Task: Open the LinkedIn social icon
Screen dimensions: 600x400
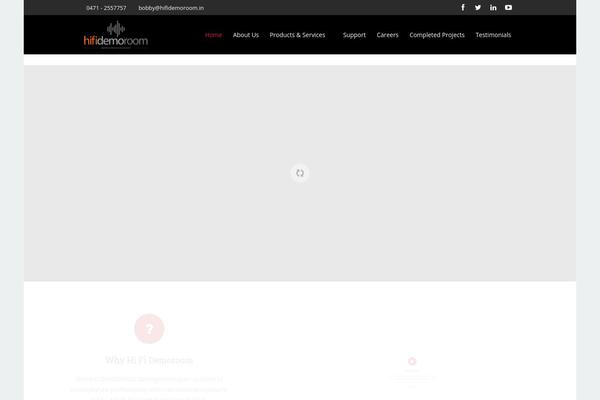Action: point(493,8)
